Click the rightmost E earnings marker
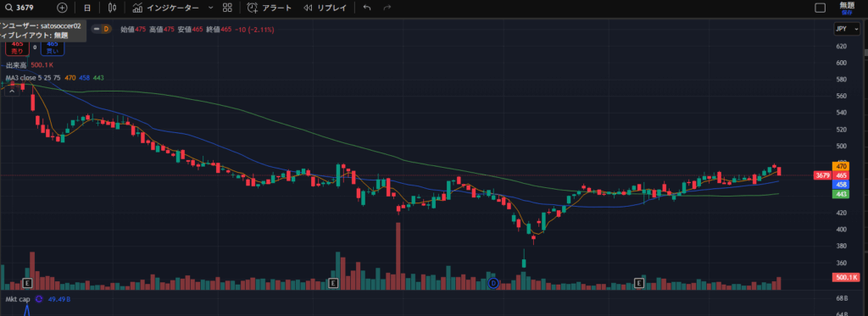868x316 pixels. 639,283
